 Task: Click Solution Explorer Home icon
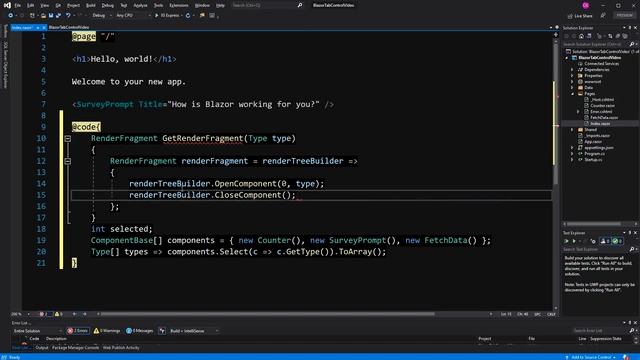tap(581, 36)
